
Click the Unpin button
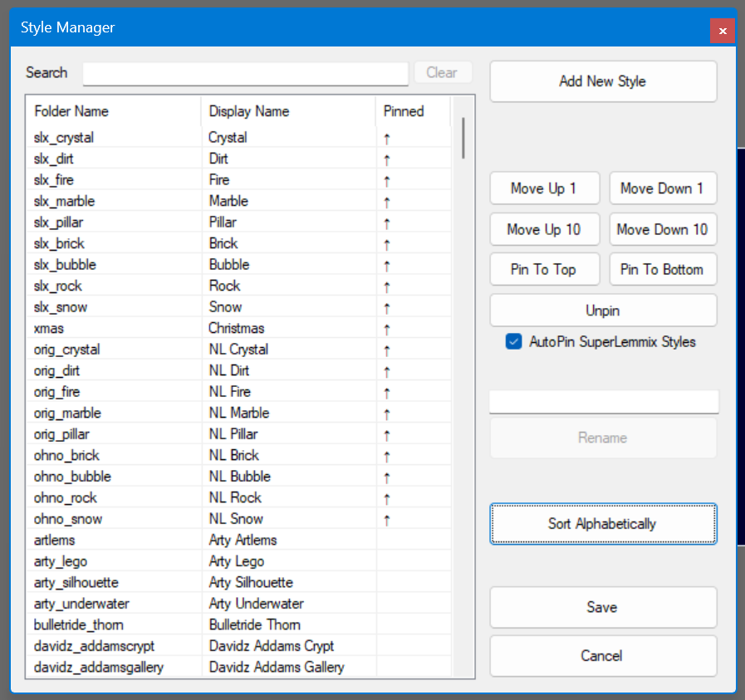pos(602,311)
